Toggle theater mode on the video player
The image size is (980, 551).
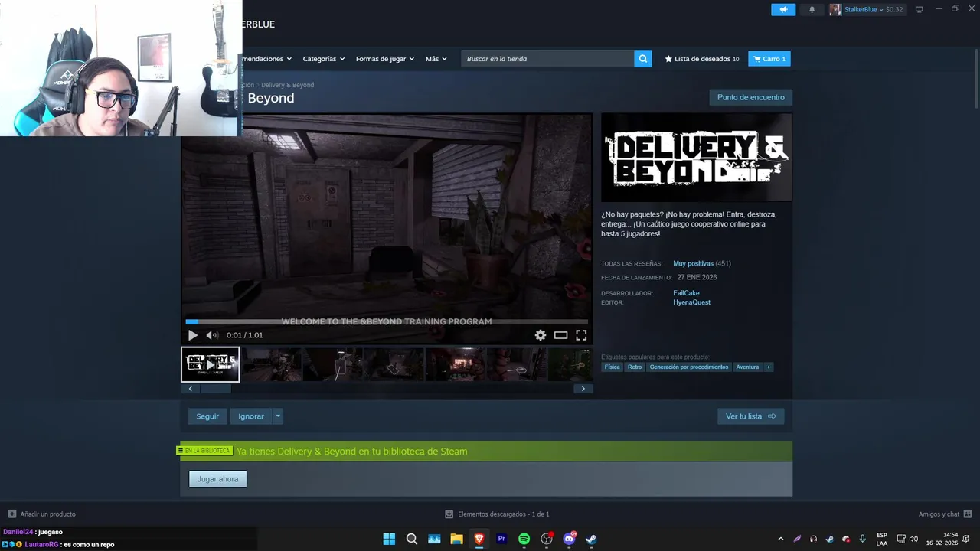point(561,335)
